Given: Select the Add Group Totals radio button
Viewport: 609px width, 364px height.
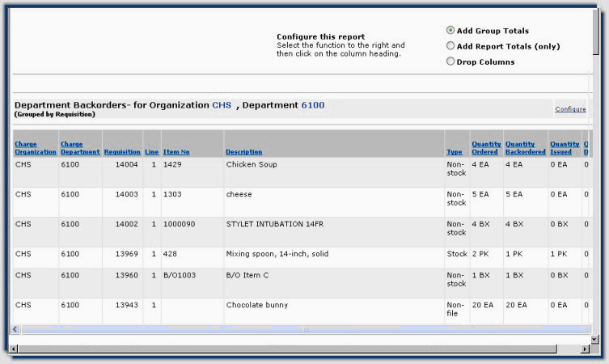Looking at the screenshot, I should tap(450, 31).
